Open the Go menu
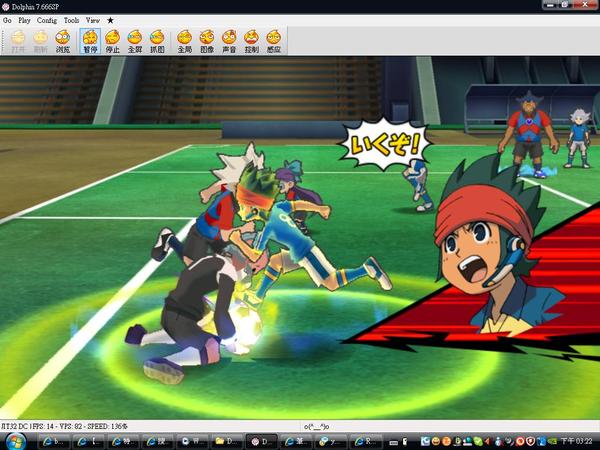 (x=7, y=20)
